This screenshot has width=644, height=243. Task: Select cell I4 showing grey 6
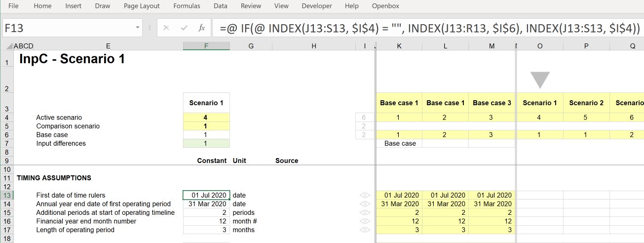pyautogui.click(x=365, y=118)
